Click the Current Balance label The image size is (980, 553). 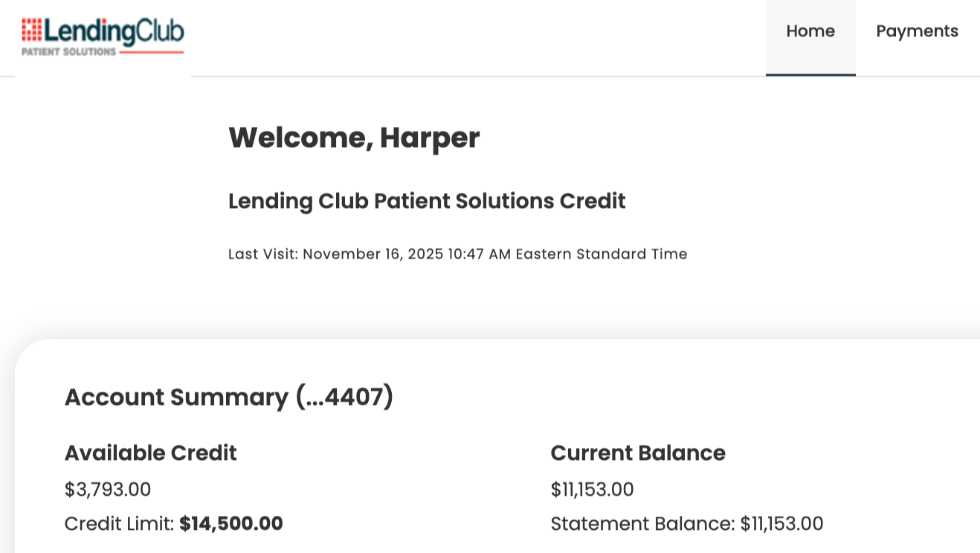(x=638, y=453)
